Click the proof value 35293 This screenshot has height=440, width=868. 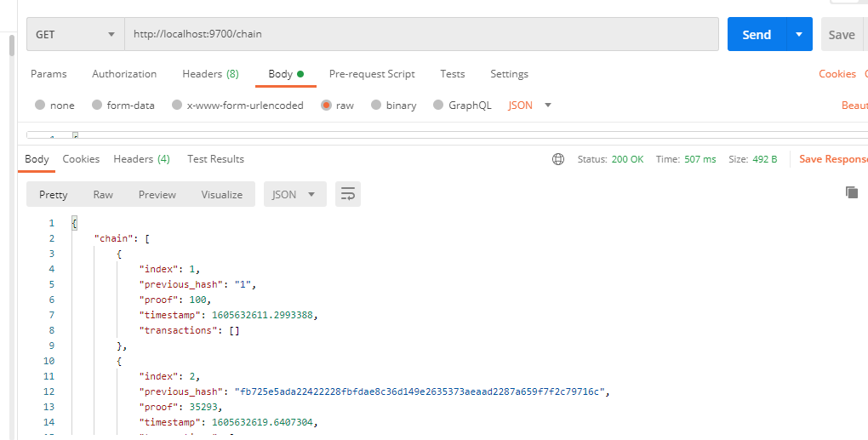(x=203, y=407)
